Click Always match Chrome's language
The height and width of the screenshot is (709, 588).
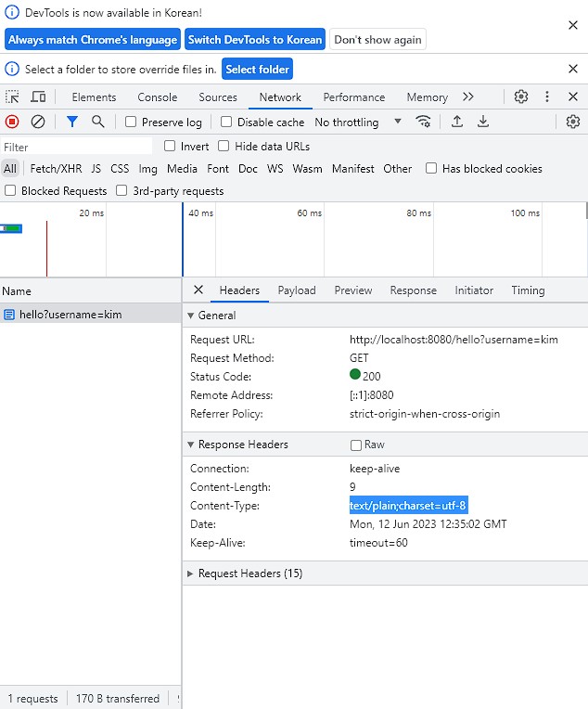tap(93, 39)
